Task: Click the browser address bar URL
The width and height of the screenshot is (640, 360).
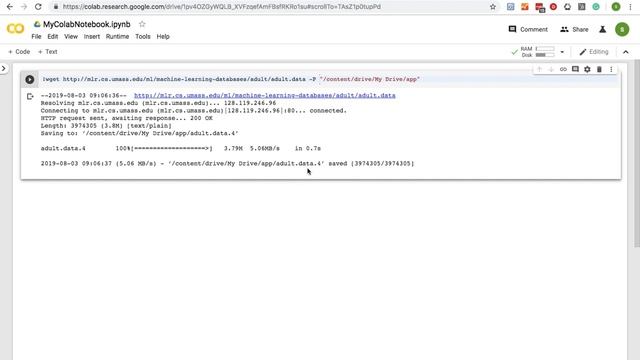Action: (x=222, y=7)
